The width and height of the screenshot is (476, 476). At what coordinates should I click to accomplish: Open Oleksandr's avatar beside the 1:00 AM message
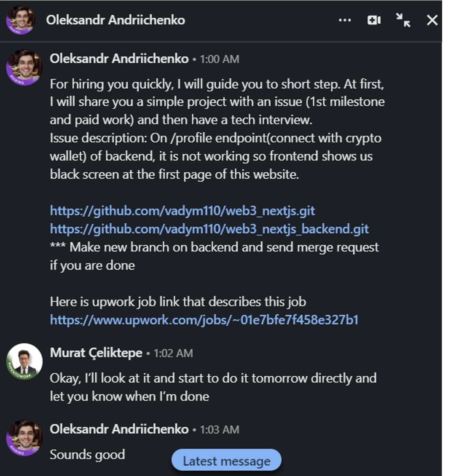[x=24, y=67]
